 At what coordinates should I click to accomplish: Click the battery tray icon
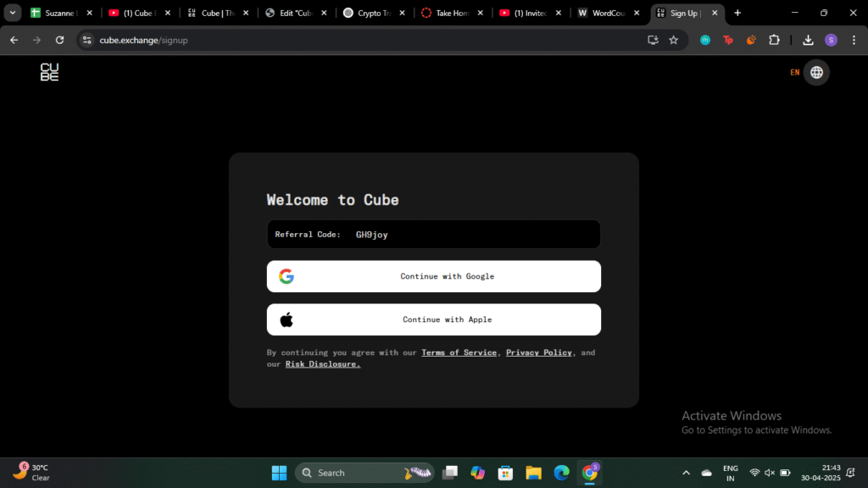tap(785, 473)
